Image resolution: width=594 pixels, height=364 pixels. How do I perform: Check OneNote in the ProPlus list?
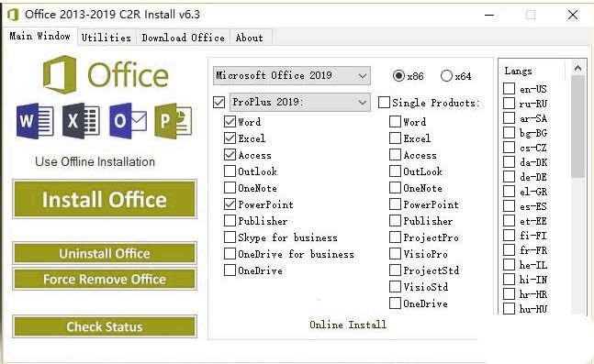coord(230,188)
